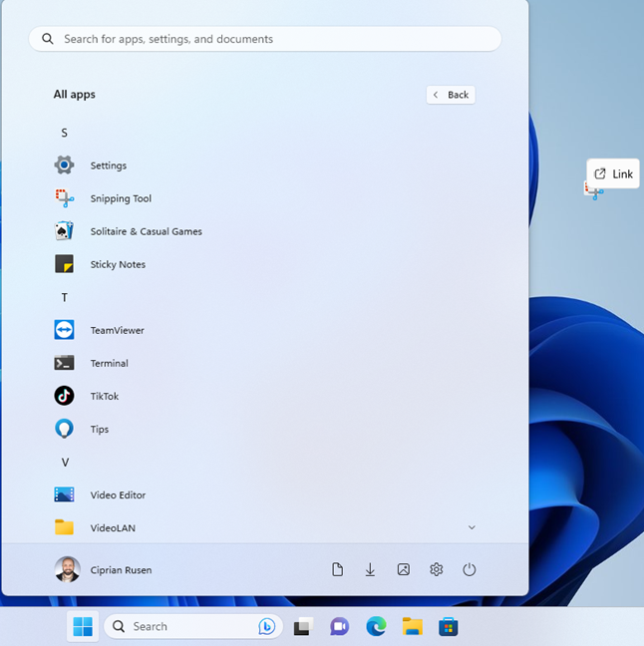Jump to letter S section header

(64, 133)
